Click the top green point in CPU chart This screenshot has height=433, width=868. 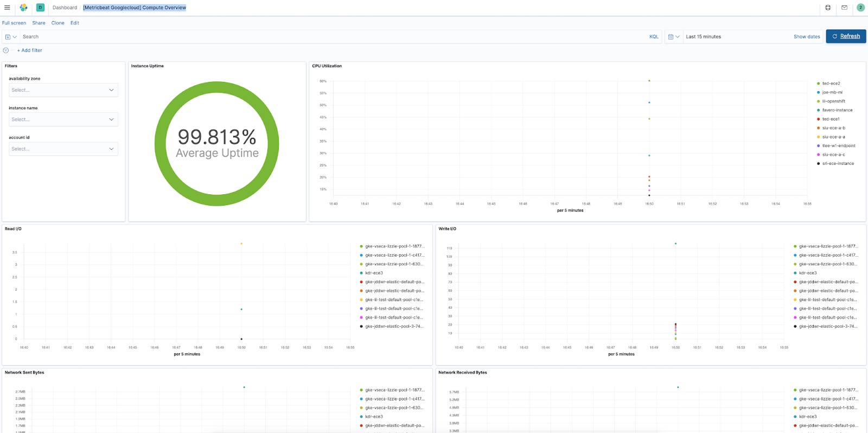click(x=649, y=81)
